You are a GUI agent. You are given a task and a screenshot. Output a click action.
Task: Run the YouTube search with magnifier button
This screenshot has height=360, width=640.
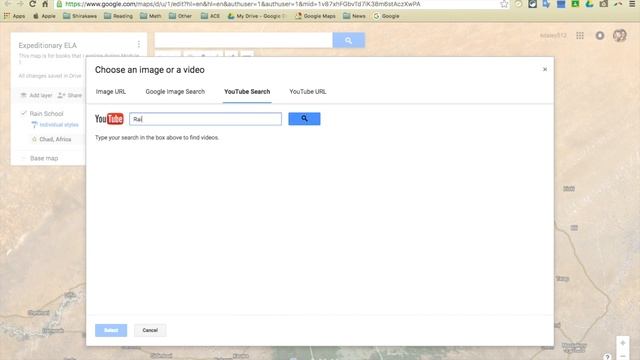tap(304, 119)
